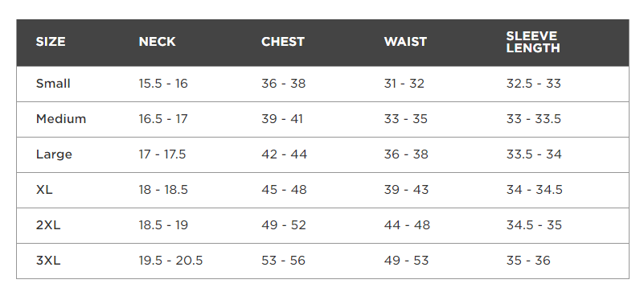The height and width of the screenshot is (292, 644).
Task: Select the Large size row label
Action: (x=54, y=154)
